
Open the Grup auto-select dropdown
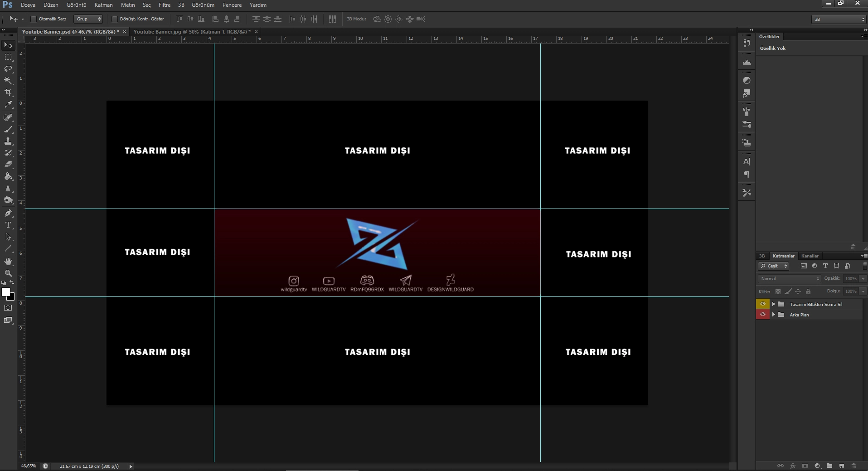pyautogui.click(x=88, y=19)
